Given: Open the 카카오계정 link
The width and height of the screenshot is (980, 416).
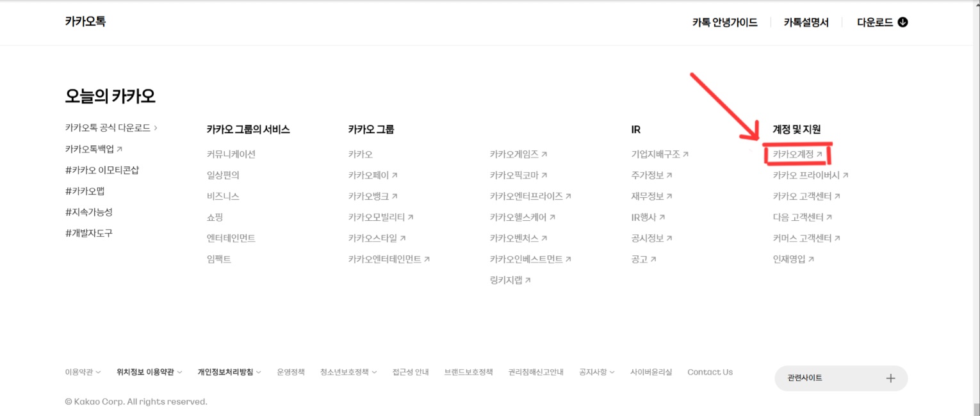Looking at the screenshot, I should (x=797, y=154).
